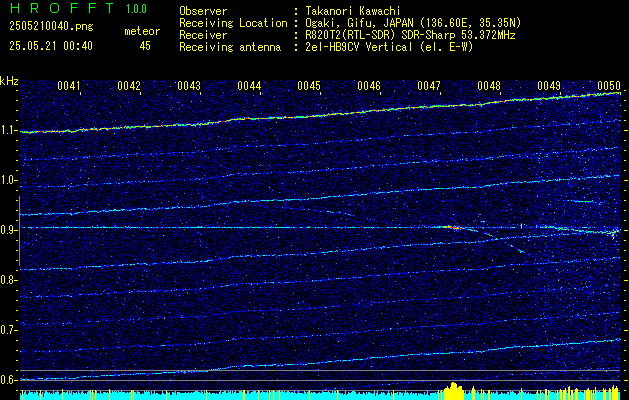Click the receiving location Ogaki, Gifu, JAPAN text
The image size is (629, 400).
[413, 23]
